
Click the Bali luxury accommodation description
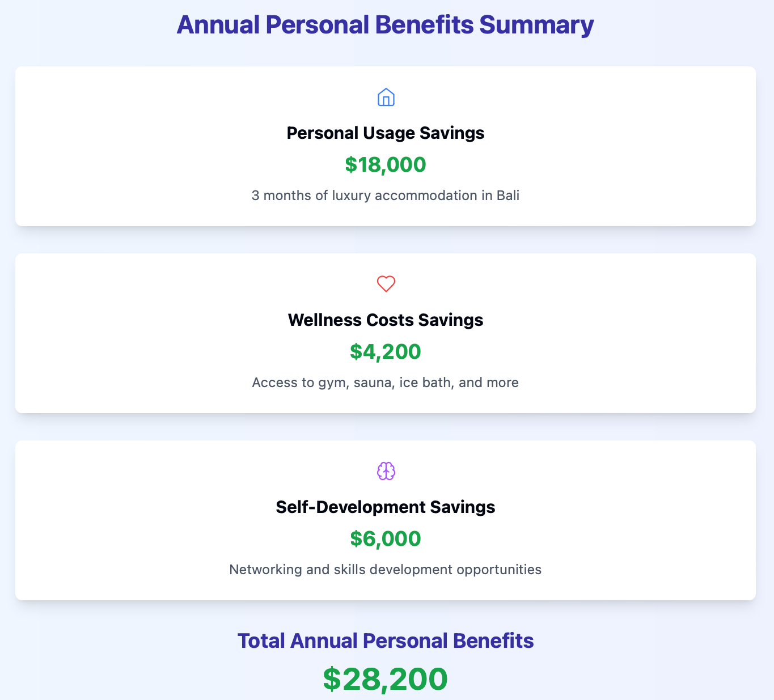386,196
